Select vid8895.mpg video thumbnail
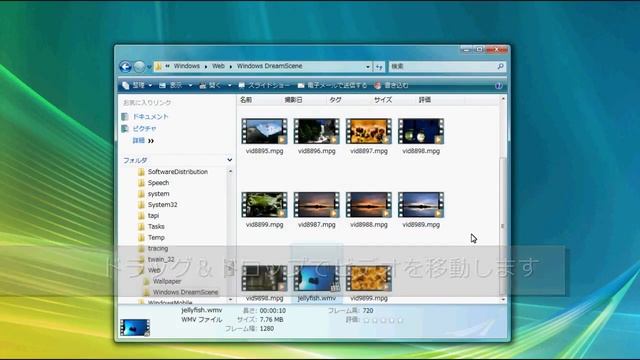The image size is (640, 360). point(264,131)
